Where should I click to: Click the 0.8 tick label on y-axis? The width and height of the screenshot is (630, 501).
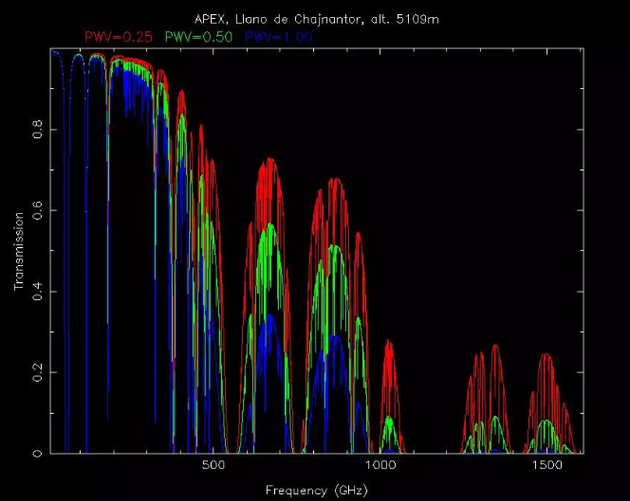click(x=37, y=130)
